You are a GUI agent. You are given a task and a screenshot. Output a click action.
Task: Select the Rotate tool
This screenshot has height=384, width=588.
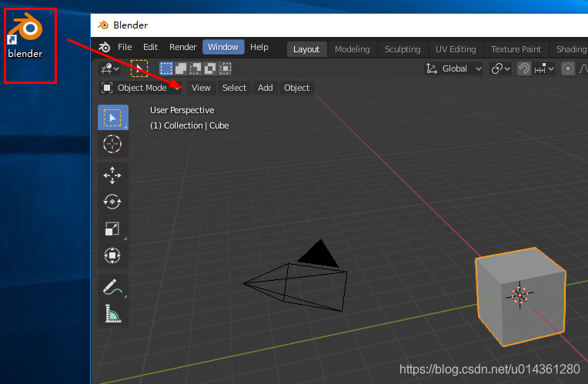[x=113, y=202]
